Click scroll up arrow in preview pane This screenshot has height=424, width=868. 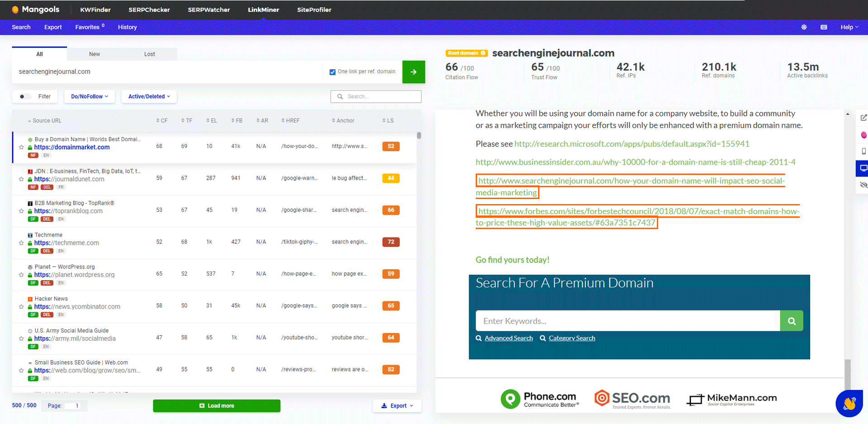pos(848,114)
